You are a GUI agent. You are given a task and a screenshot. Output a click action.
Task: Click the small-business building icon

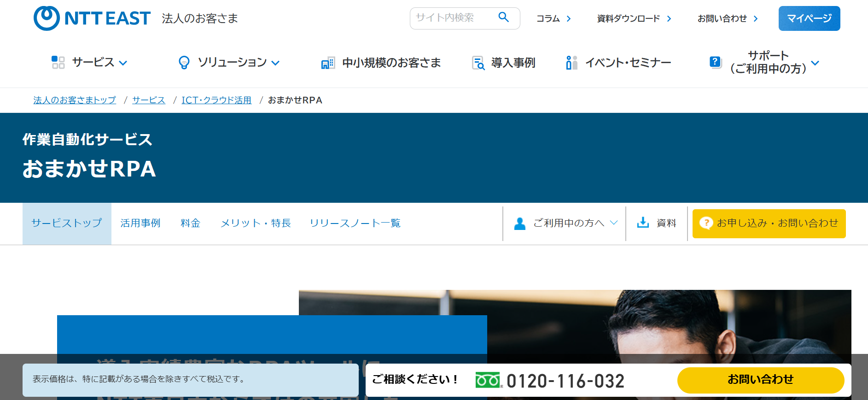click(327, 63)
